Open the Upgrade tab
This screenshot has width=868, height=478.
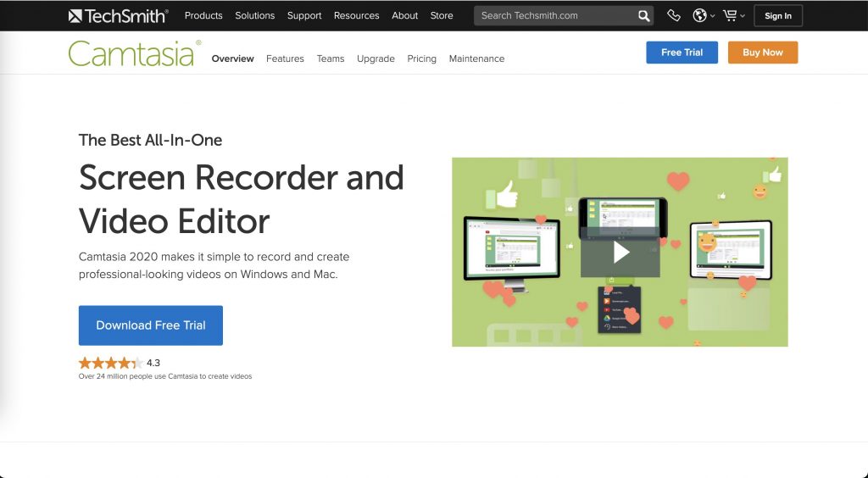pos(376,58)
